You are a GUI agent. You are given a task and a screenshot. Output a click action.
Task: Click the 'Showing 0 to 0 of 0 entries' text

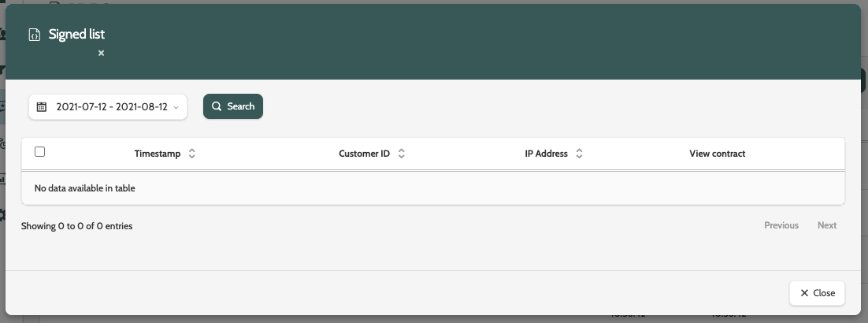77,226
